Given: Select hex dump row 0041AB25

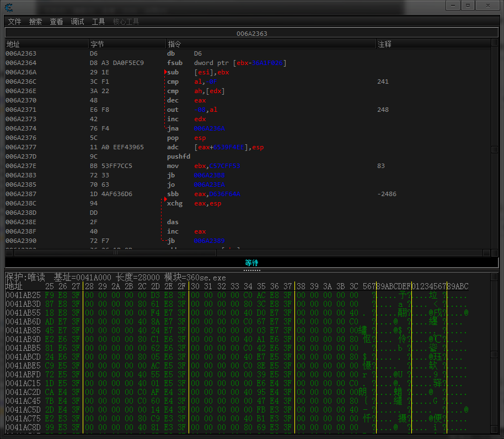Looking at the screenshot, I should tap(22, 295).
